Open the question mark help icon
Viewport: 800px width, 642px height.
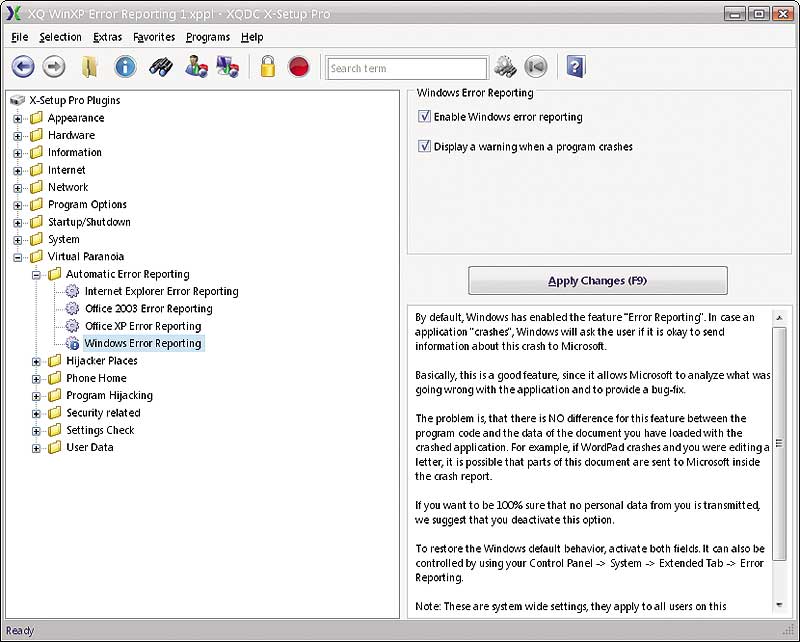[576, 67]
